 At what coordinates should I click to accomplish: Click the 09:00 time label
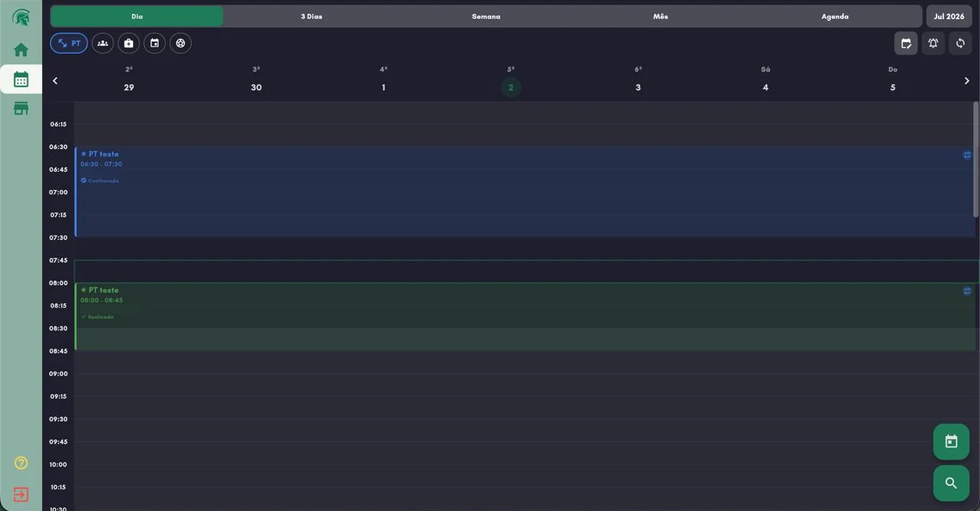point(59,374)
